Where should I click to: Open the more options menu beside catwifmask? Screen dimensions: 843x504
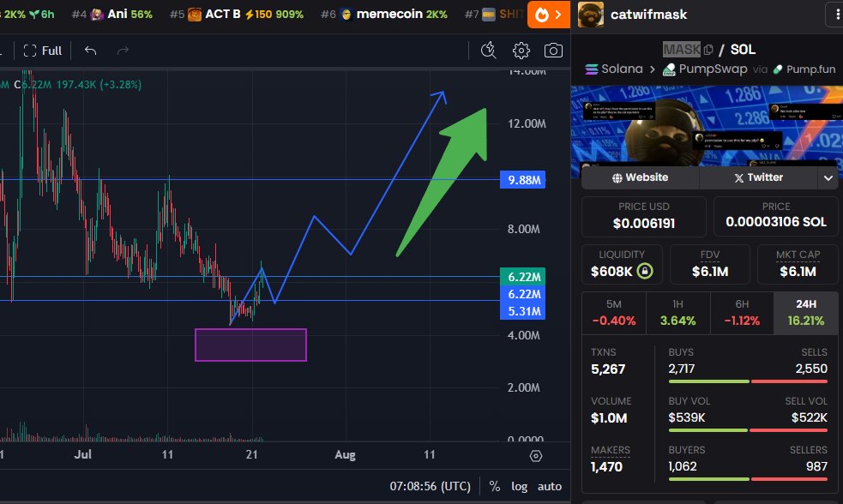(x=835, y=15)
